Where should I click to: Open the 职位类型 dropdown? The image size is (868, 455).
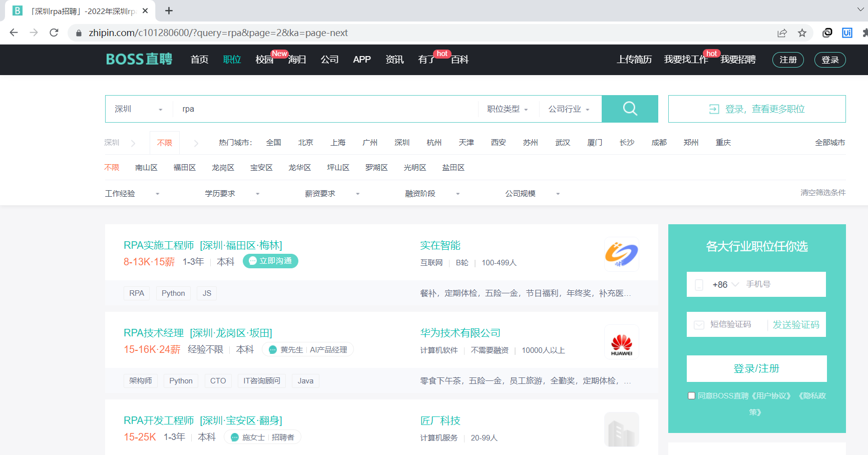pyautogui.click(x=508, y=109)
